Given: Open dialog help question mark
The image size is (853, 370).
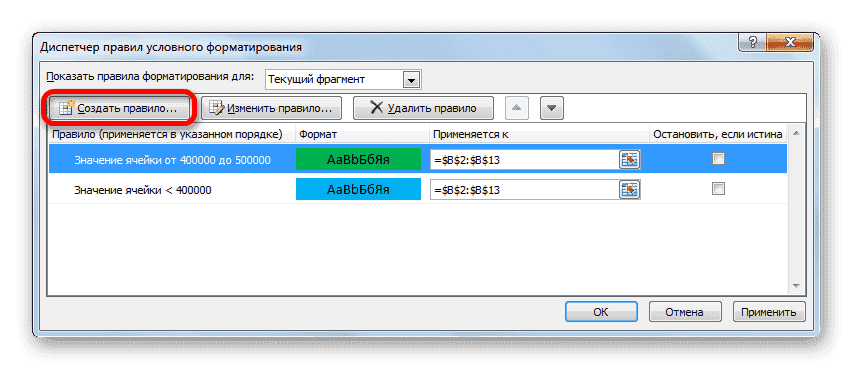Looking at the screenshot, I should (x=753, y=42).
